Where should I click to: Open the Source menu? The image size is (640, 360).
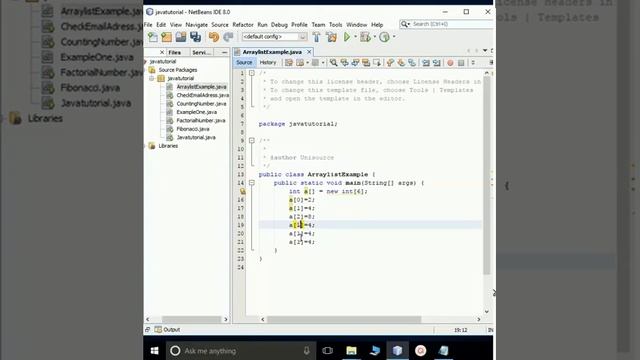click(220, 24)
